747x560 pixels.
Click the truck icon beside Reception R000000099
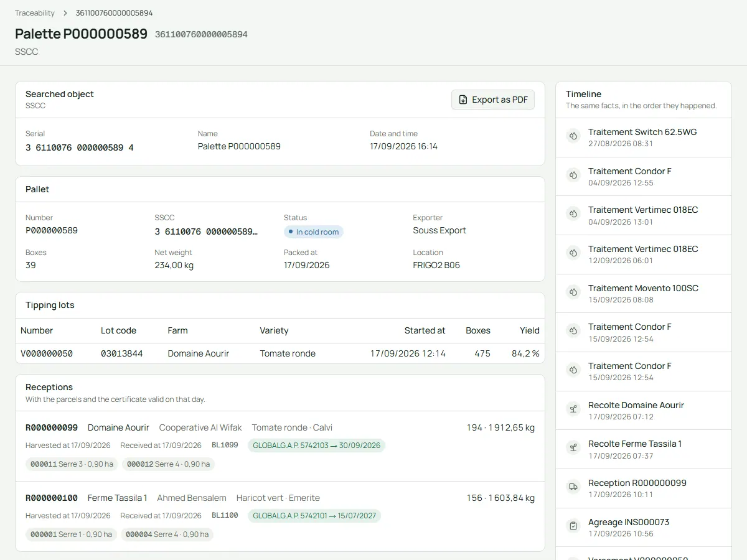coord(573,487)
